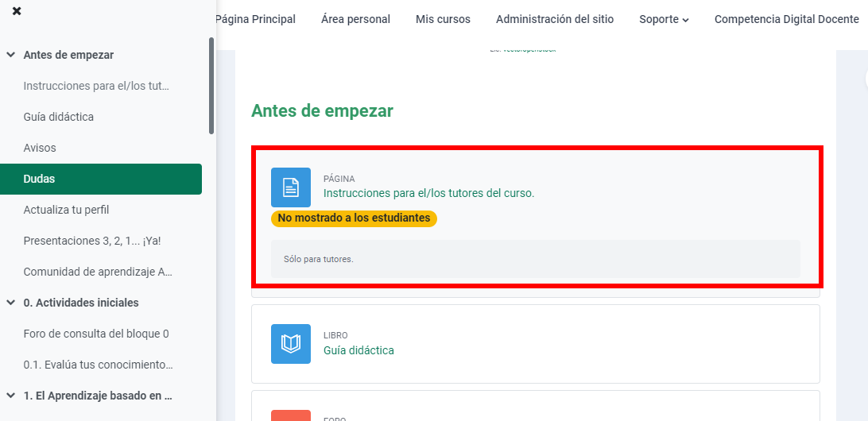Click the Página icon for tutor instructions

point(291,187)
